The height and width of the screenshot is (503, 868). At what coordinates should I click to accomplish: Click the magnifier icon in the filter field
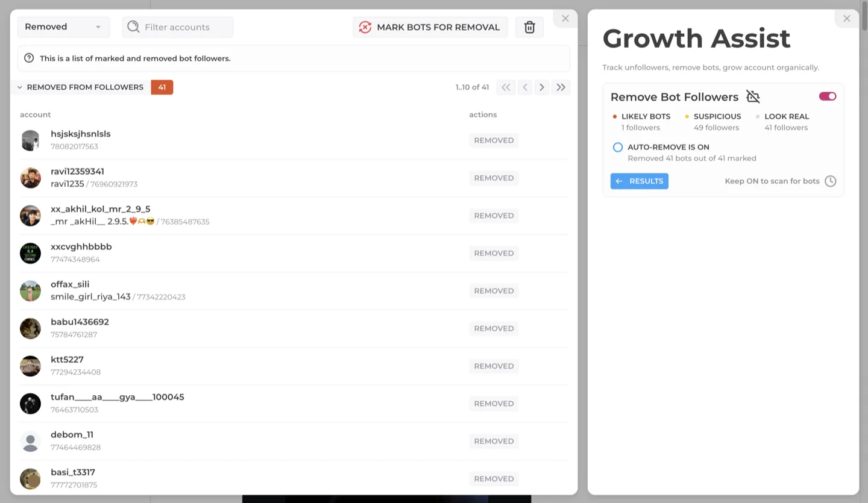point(133,27)
